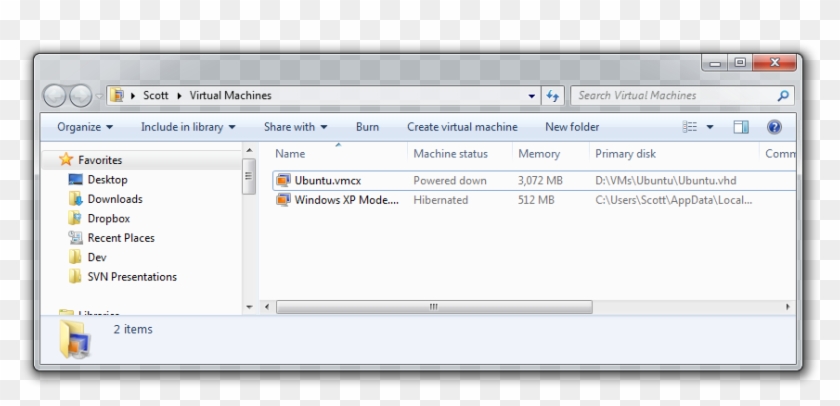Click the Powered down status cell
Viewport: 840px width, 406px height.
pyautogui.click(x=449, y=181)
